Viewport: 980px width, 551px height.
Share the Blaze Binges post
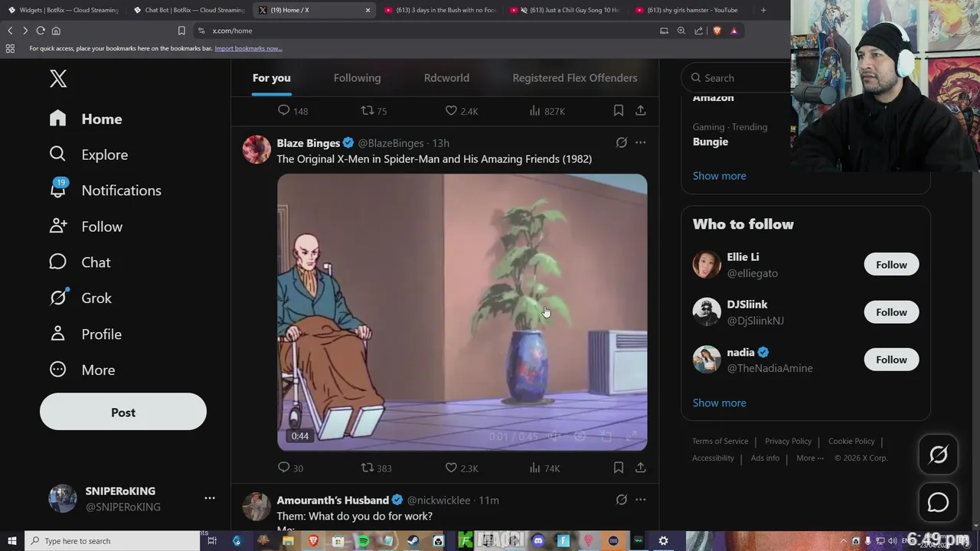click(640, 468)
